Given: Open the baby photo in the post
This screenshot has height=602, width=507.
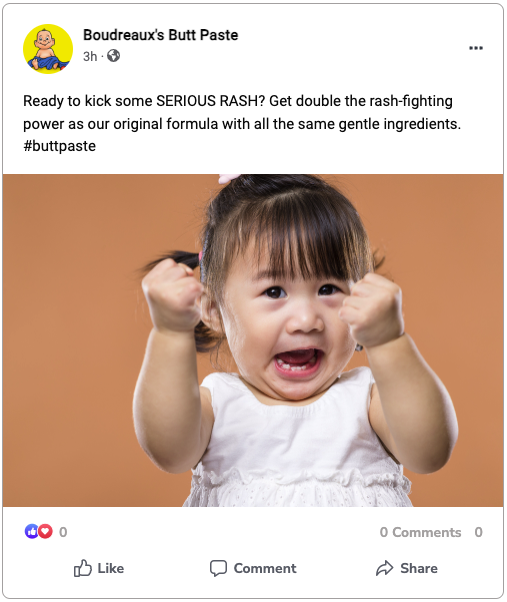Looking at the screenshot, I should (x=253, y=341).
